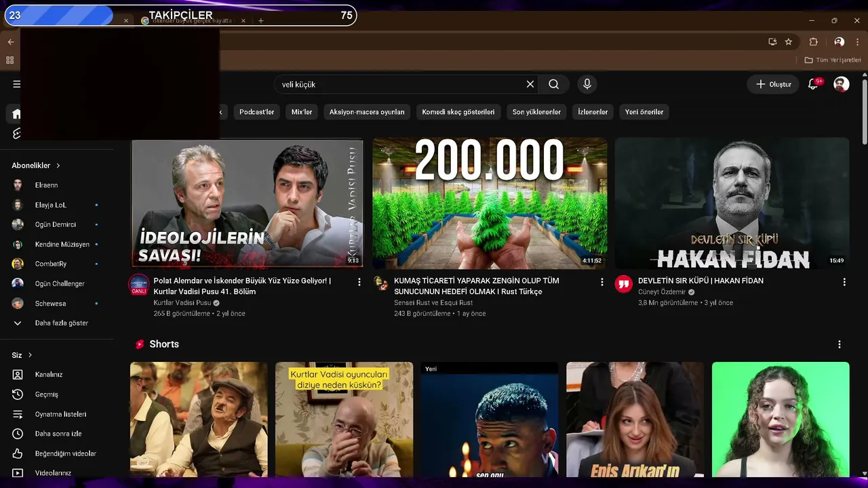Open the green-screen curly-haired woman Short
Screen dimensions: 868x488
tap(781, 420)
